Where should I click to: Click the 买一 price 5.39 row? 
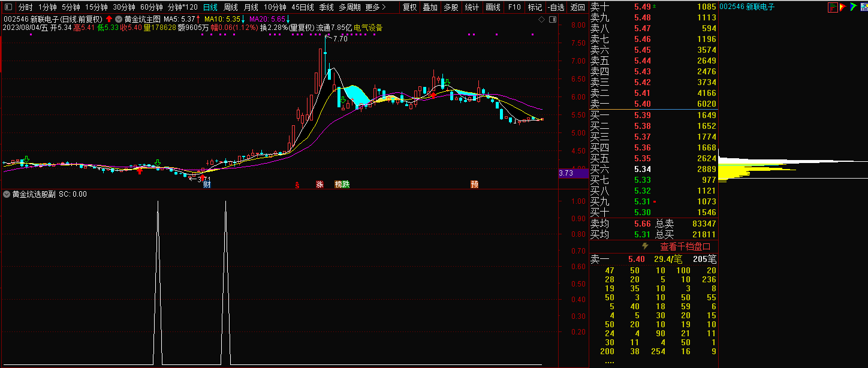[653, 115]
